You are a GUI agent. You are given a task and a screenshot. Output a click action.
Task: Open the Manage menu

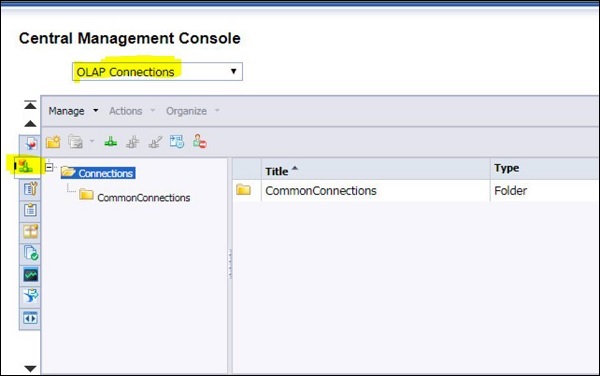[73, 111]
